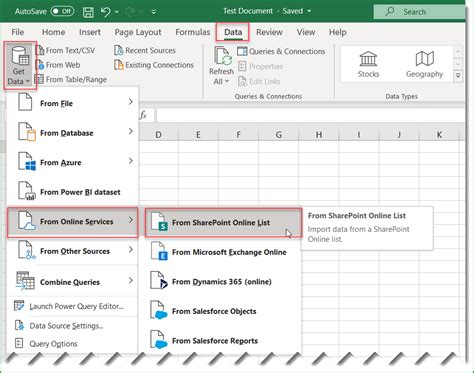Open From File submenu

tap(72, 102)
